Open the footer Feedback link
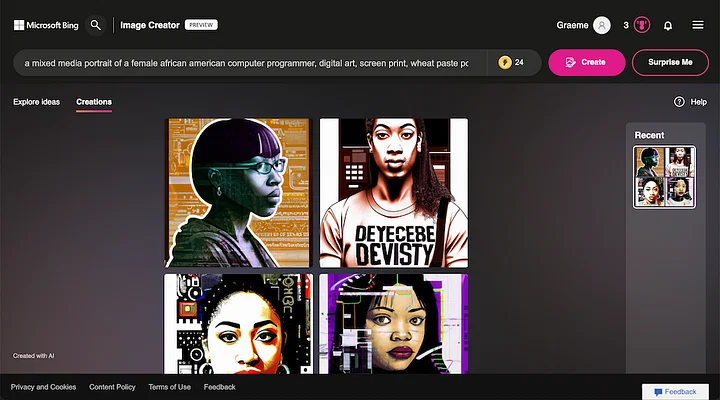Viewport: 720px width, 400px height. [219, 387]
